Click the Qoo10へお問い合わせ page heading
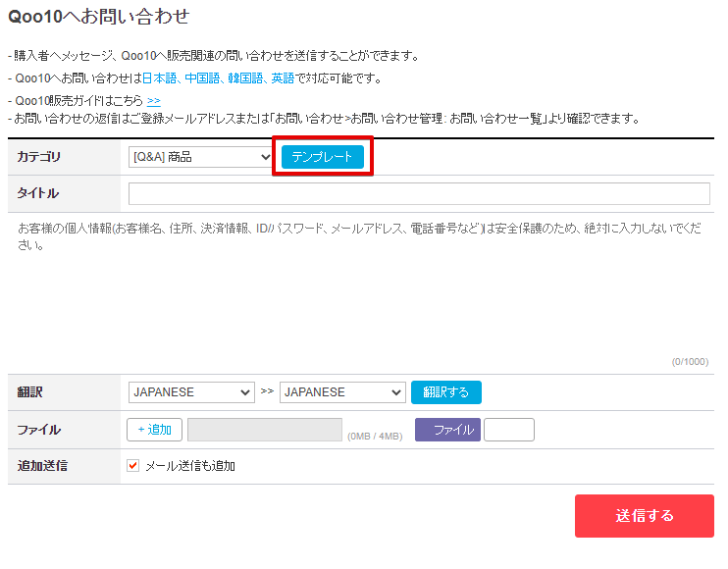Screen dimensions: 728x569 tap(98, 17)
